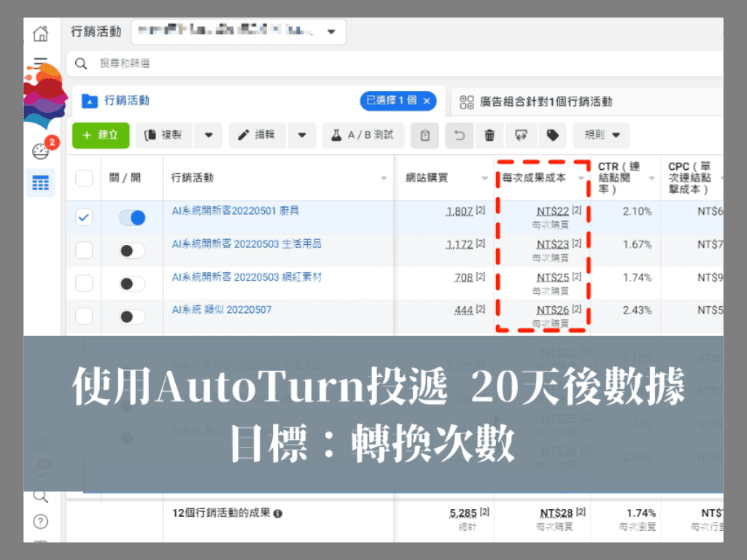
Task: Open the Home icon in the sidebar
Action: click(41, 34)
